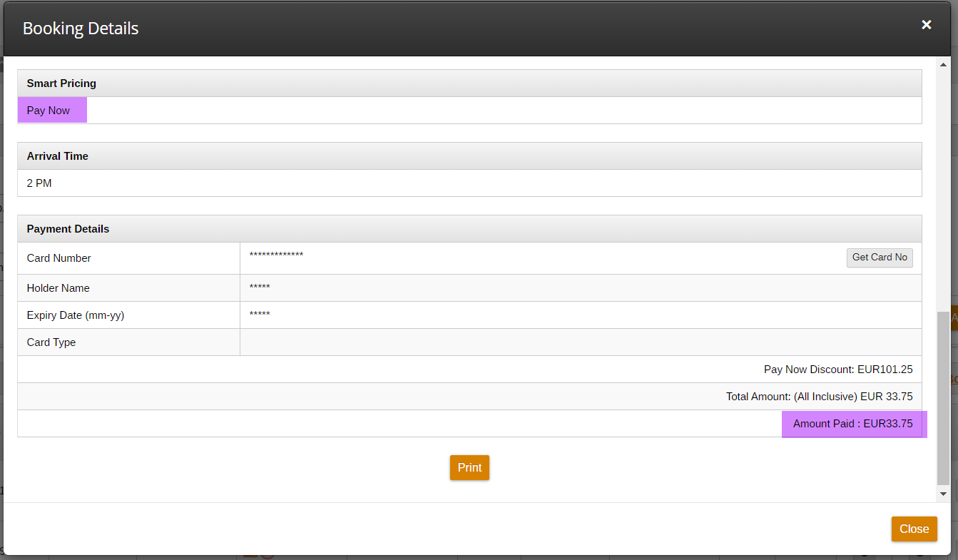Click the highlighted Amount Paid EUR33.75 text
Image resolution: width=958 pixels, height=560 pixels.
[852, 424]
